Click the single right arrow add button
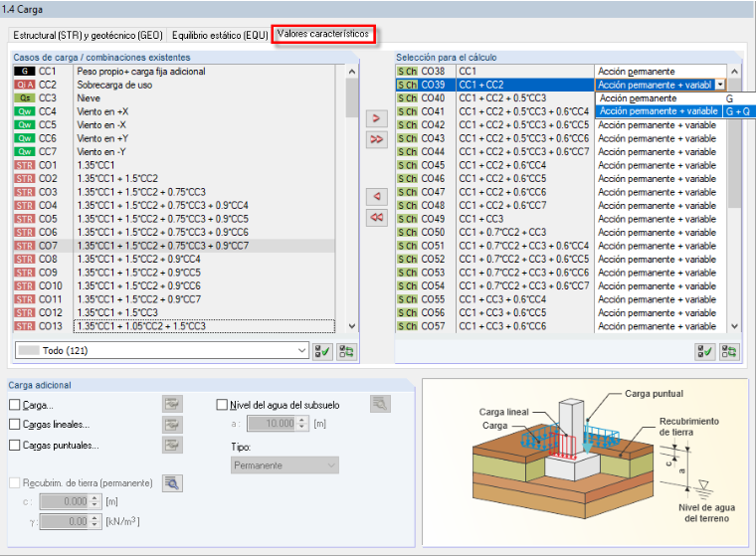Image resolution: width=756 pixels, height=557 pixels. tap(377, 118)
